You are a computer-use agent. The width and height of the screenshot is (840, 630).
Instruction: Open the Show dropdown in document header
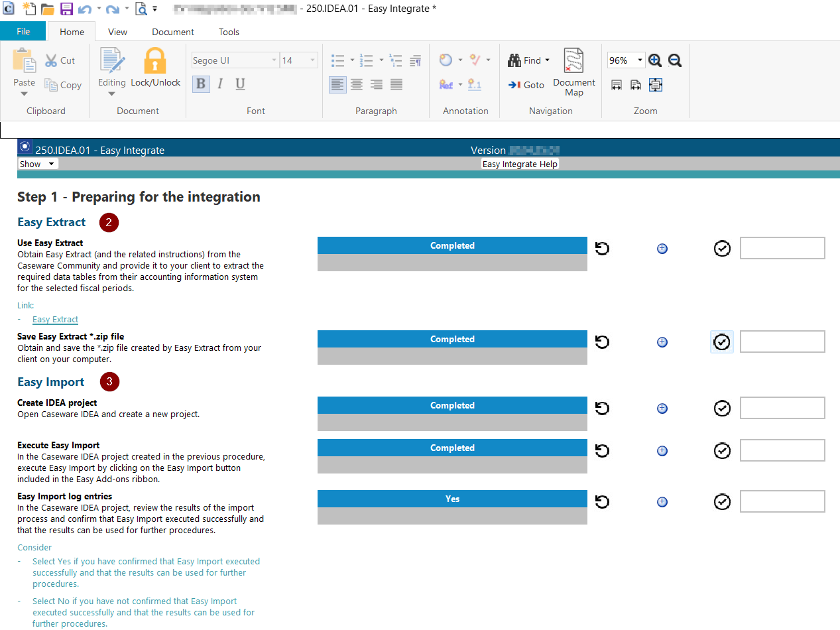pyautogui.click(x=38, y=164)
